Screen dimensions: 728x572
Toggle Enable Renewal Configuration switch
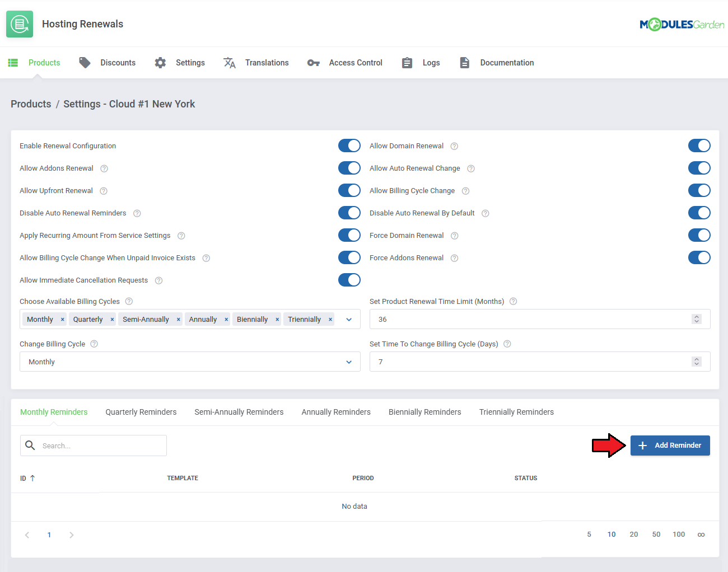[349, 146]
